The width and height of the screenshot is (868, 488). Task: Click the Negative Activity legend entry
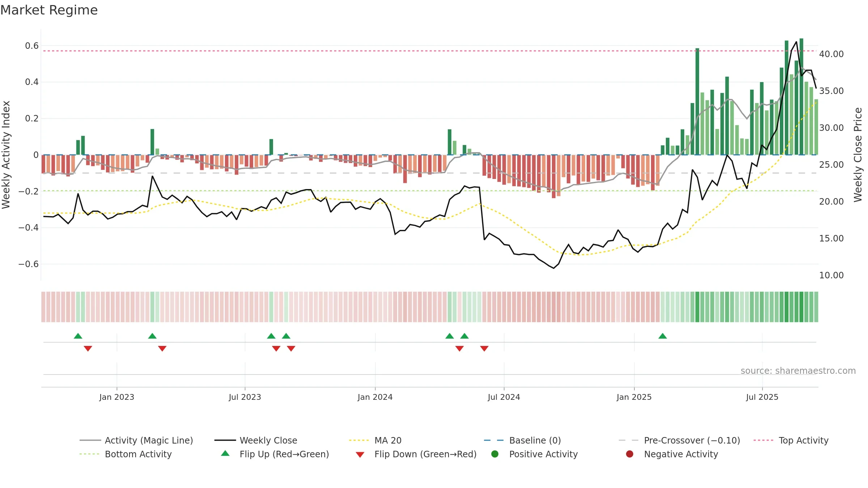[672, 454]
